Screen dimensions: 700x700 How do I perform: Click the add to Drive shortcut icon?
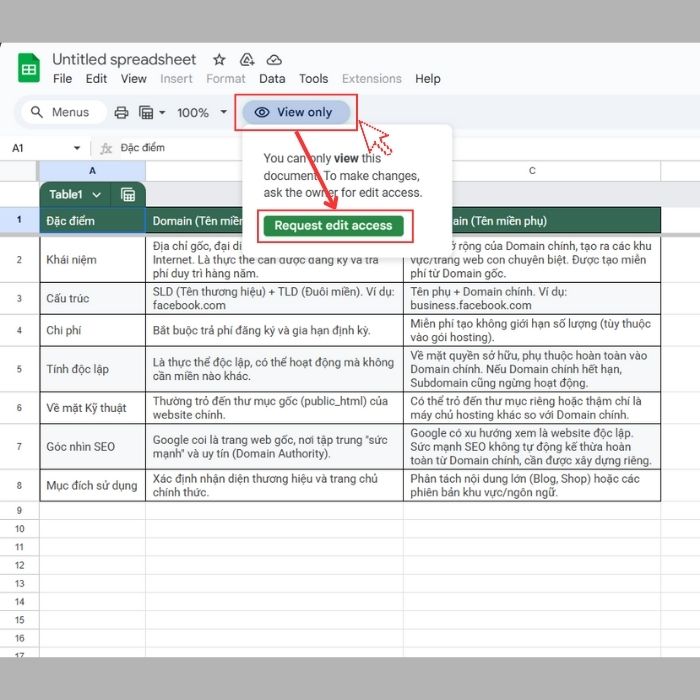(247, 59)
